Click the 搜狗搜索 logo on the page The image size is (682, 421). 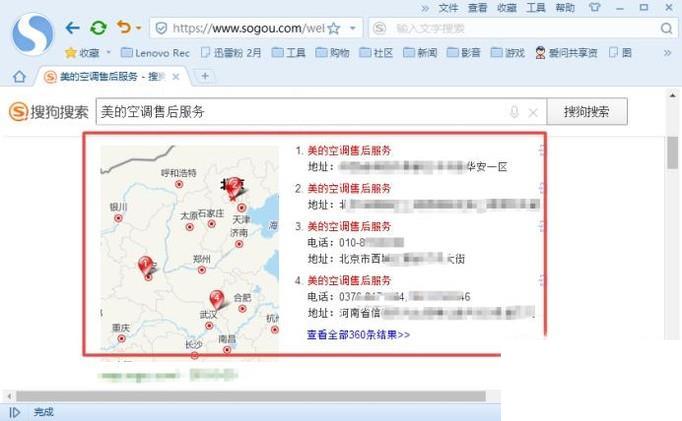pos(48,112)
